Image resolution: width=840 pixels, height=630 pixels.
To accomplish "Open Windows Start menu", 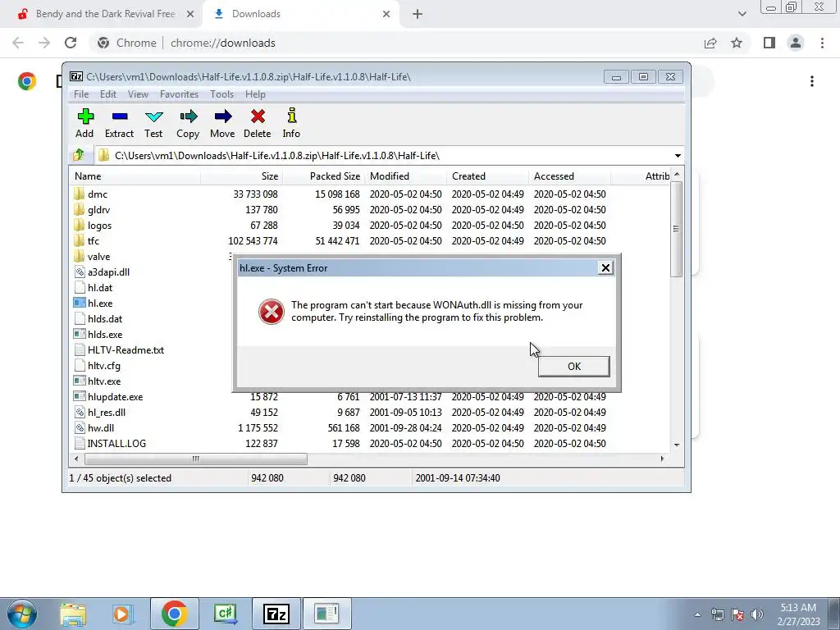I will click(x=21, y=614).
